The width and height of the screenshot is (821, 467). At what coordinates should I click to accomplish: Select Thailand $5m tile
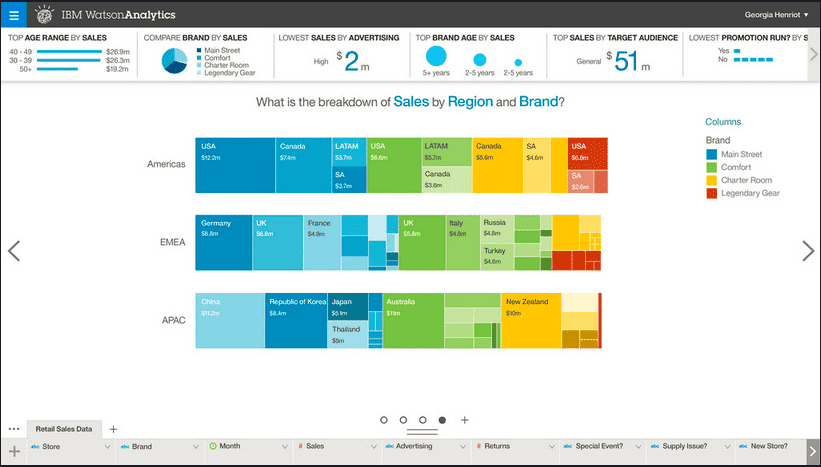pos(348,335)
